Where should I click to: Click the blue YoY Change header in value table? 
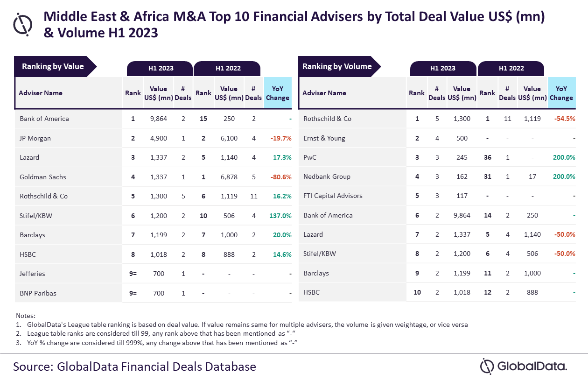(x=278, y=93)
